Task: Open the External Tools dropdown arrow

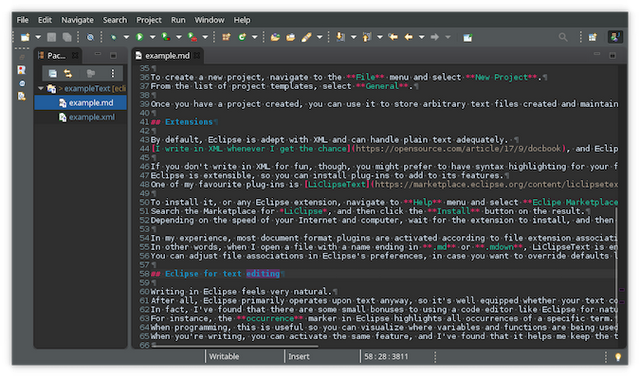Action: pos(205,37)
